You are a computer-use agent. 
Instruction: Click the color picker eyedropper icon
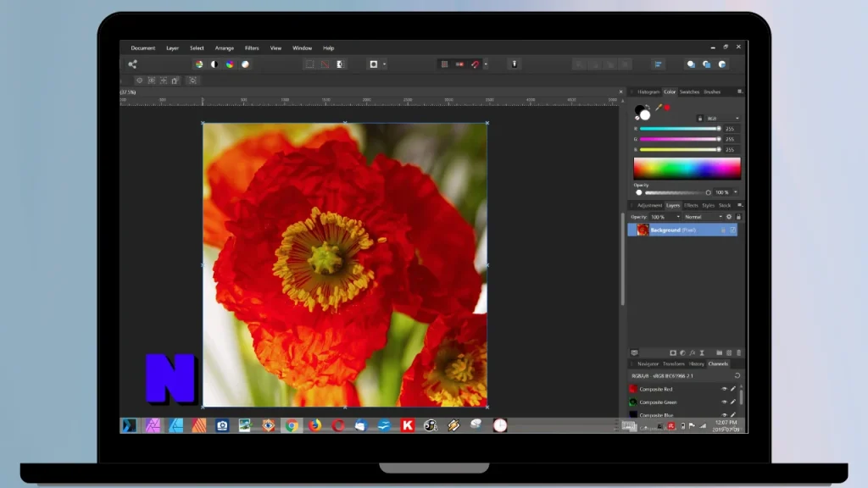pyautogui.click(x=658, y=108)
